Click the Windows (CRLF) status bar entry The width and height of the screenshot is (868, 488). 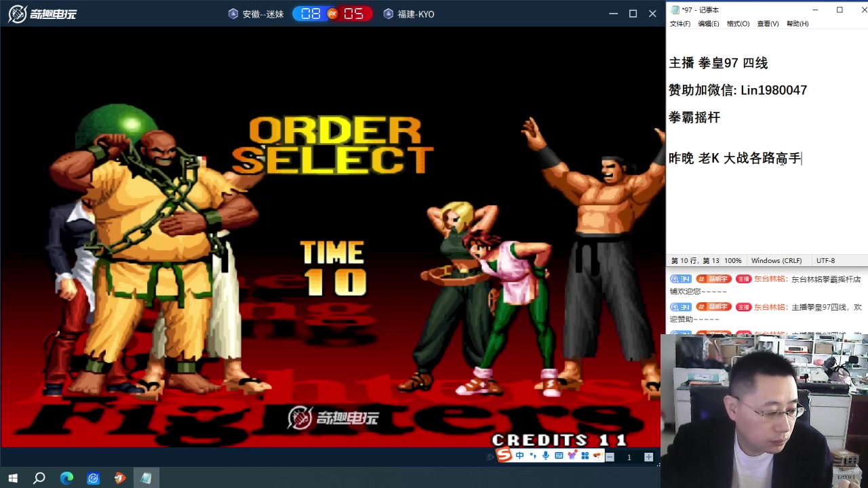(776, 260)
